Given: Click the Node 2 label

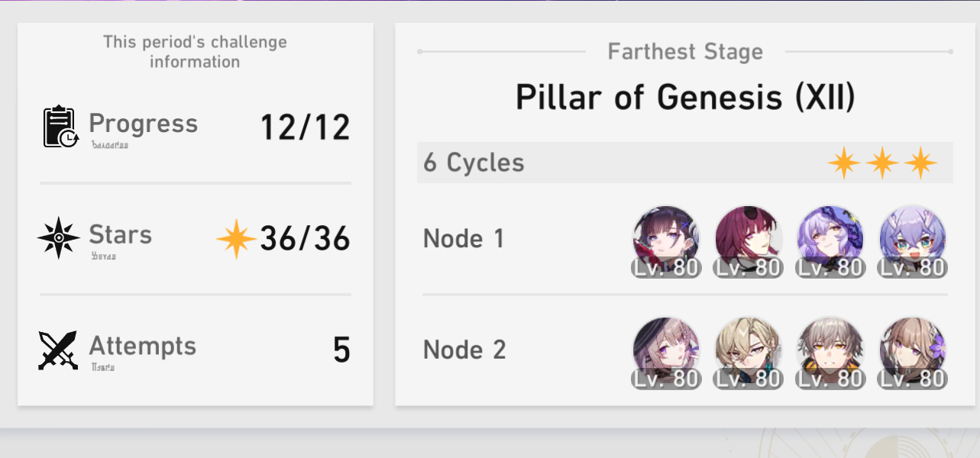Looking at the screenshot, I should 464,350.
